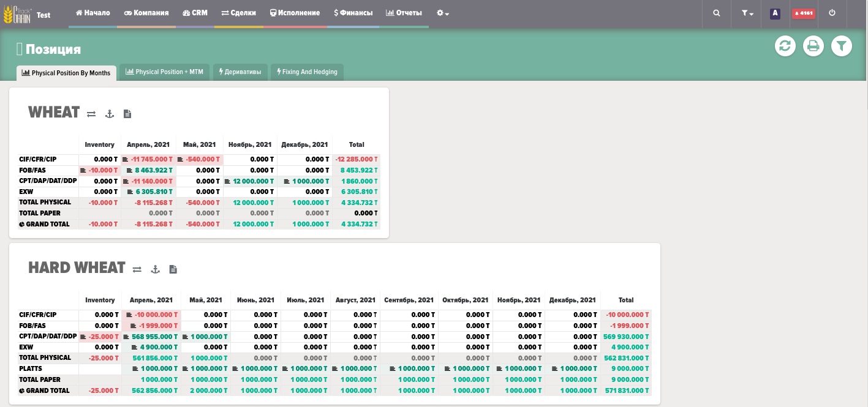868x407 pixels.
Task: Click the anchor icon beside HARD WHEAT
Action: [x=156, y=269]
